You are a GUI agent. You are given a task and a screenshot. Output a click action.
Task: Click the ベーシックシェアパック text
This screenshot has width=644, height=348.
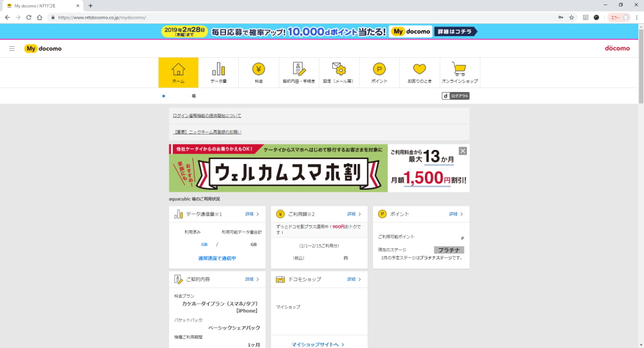coord(234,328)
